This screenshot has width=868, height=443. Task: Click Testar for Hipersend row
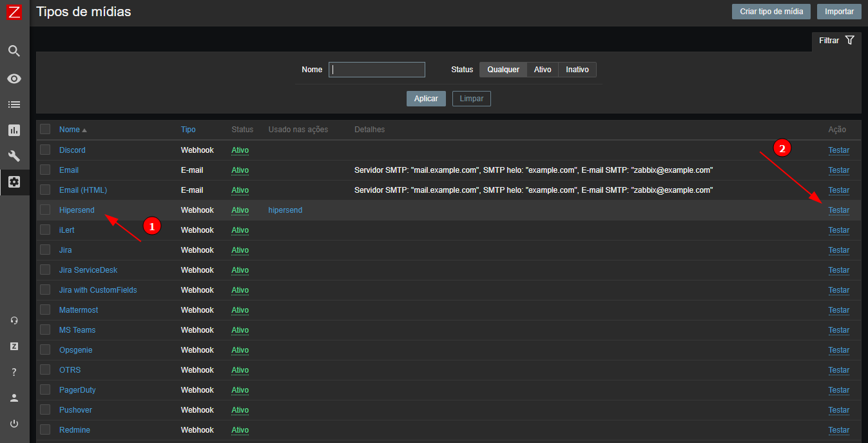coord(839,210)
